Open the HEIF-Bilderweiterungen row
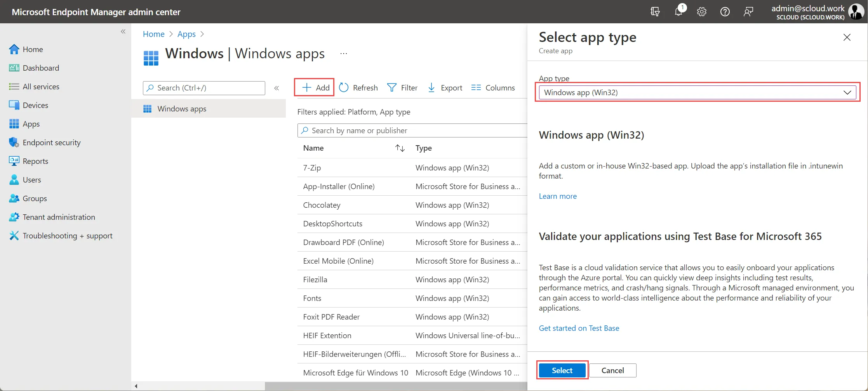 (412, 354)
